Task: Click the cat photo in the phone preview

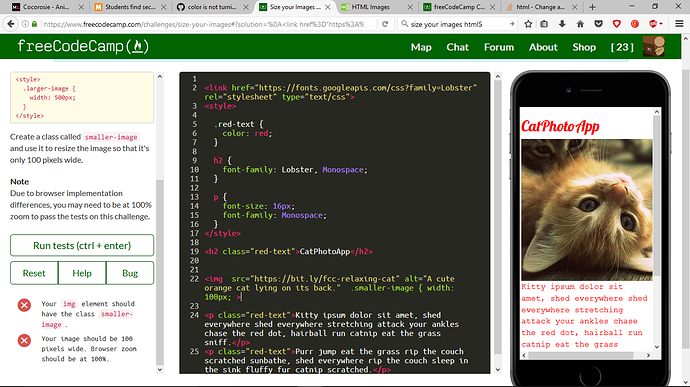Action: 587,210
